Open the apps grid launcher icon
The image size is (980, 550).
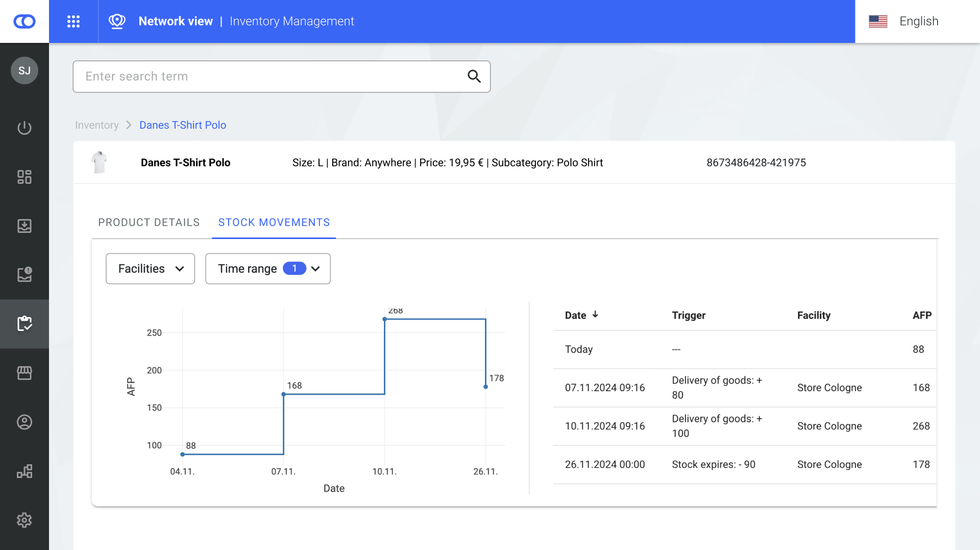tap(73, 21)
